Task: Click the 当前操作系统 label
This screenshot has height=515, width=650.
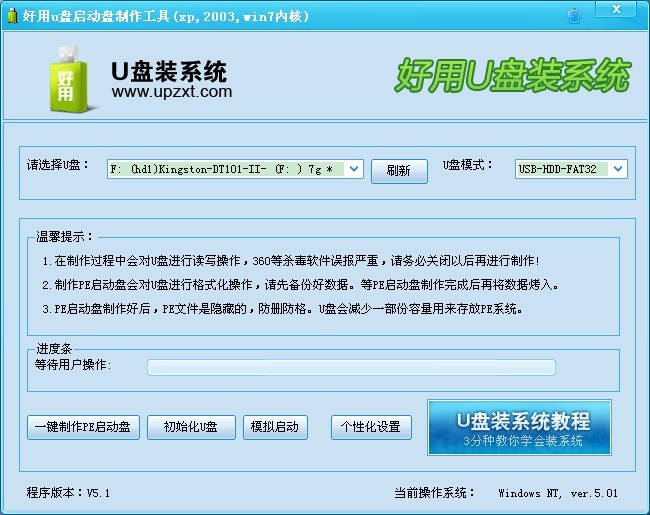Action: [434, 493]
